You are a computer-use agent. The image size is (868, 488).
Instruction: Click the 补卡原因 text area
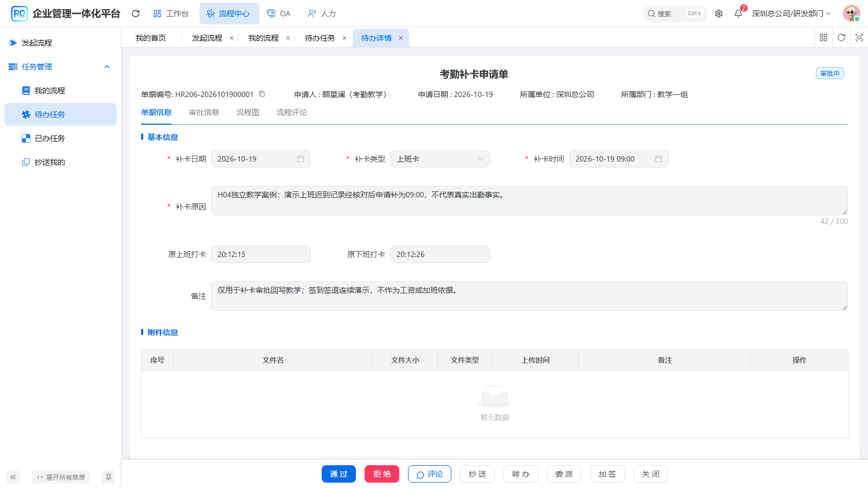[x=529, y=201]
